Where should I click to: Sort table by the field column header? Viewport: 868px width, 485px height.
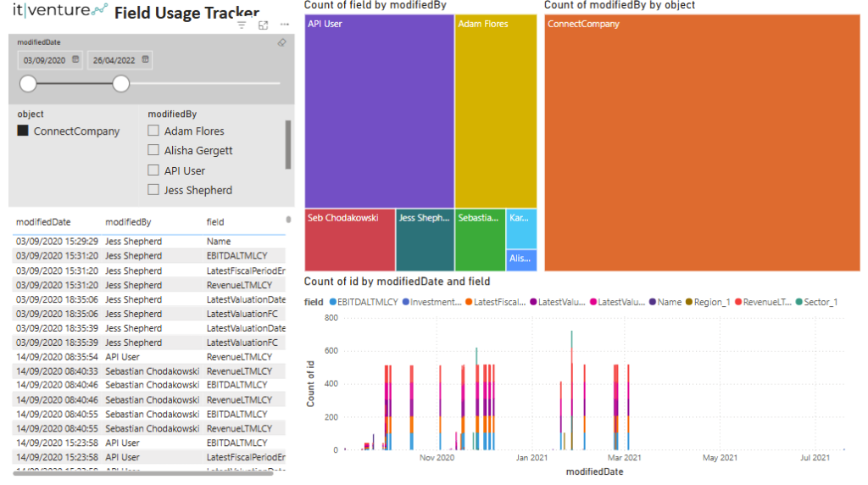click(x=215, y=222)
